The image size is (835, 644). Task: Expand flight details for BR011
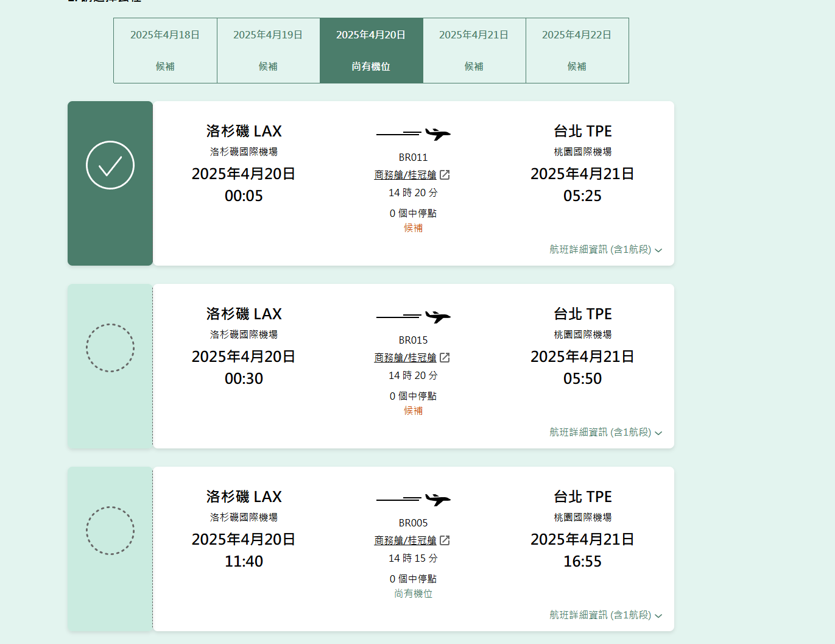point(605,250)
